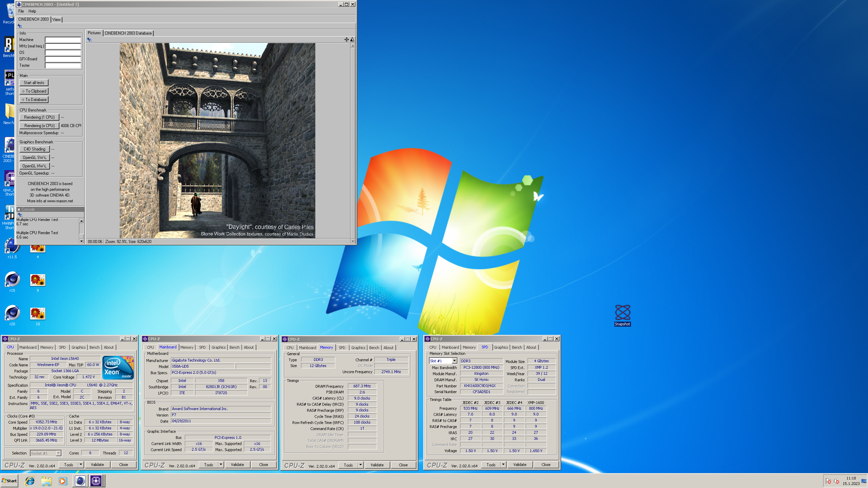868x488 pixels.
Task: Click the Machine input field
Action: click(x=63, y=40)
